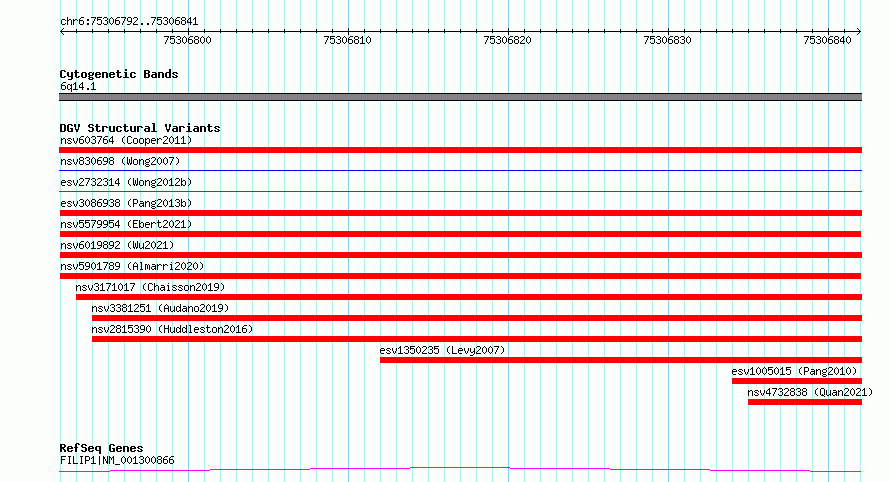Select the nsv6019892 red bar
Screen dimensions: 890x482
[x=460, y=255]
